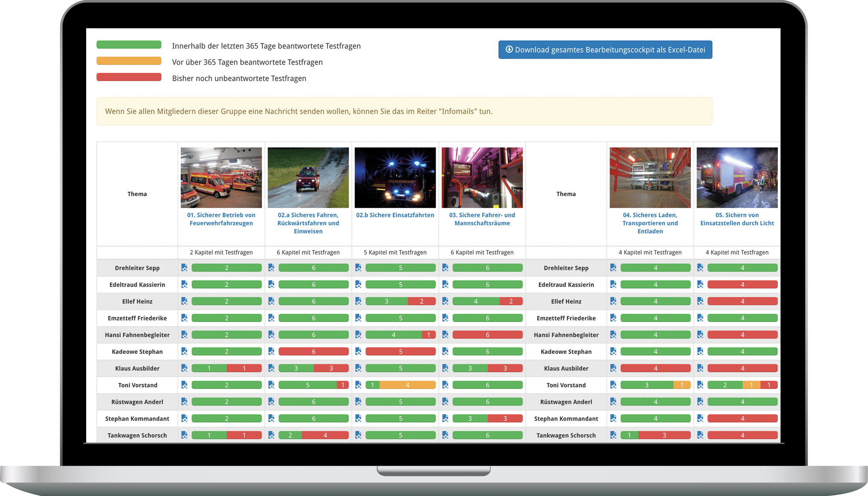
Task: Click Hansi Fahnenbegleiter's red bar in topic 03
Action: [487, 335]
